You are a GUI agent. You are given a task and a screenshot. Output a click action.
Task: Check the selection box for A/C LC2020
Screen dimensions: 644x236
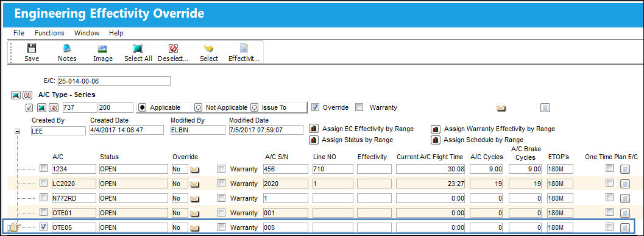tap(43, 183)
